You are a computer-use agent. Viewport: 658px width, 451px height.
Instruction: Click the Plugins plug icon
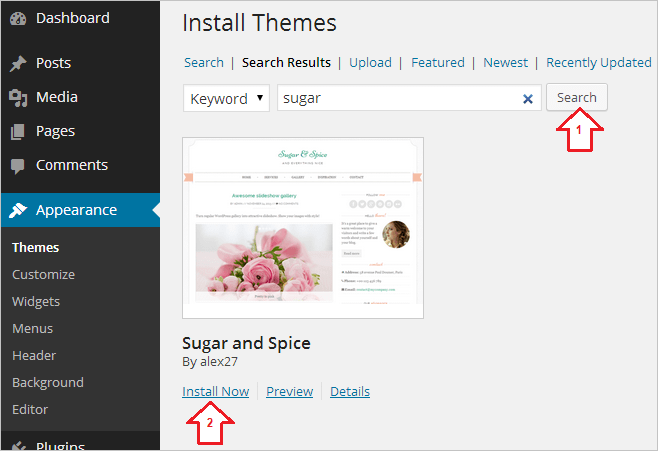[18, 446]
